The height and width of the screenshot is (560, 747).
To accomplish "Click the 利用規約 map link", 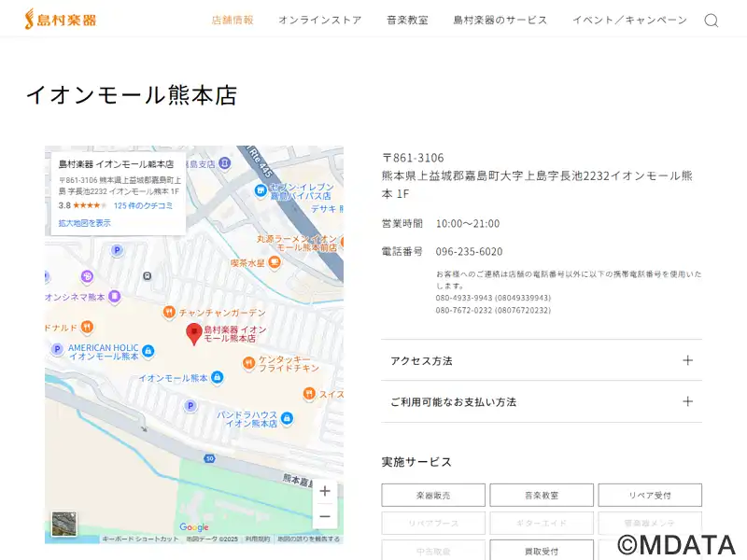I will click(258, 539).
